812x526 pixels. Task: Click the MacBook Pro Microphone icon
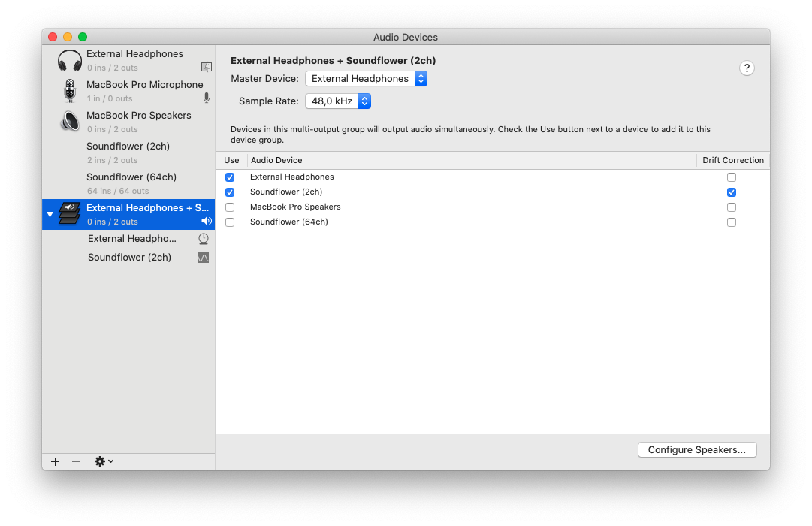70,91
